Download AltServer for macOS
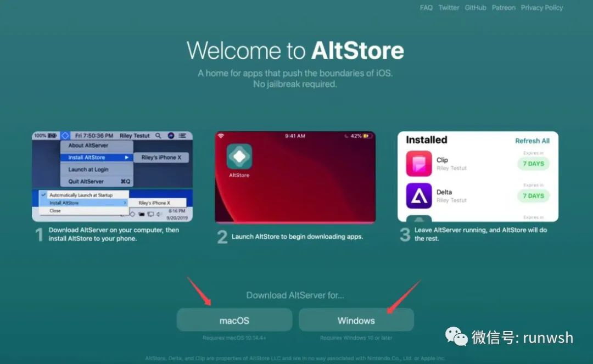This screenshot has height=364, width=593. tap(234, 320)
